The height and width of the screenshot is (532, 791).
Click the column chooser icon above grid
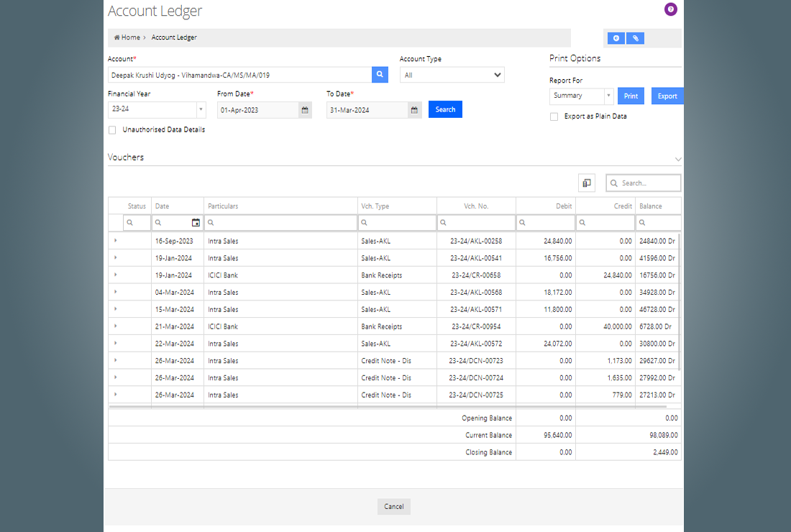coord(587,183)
